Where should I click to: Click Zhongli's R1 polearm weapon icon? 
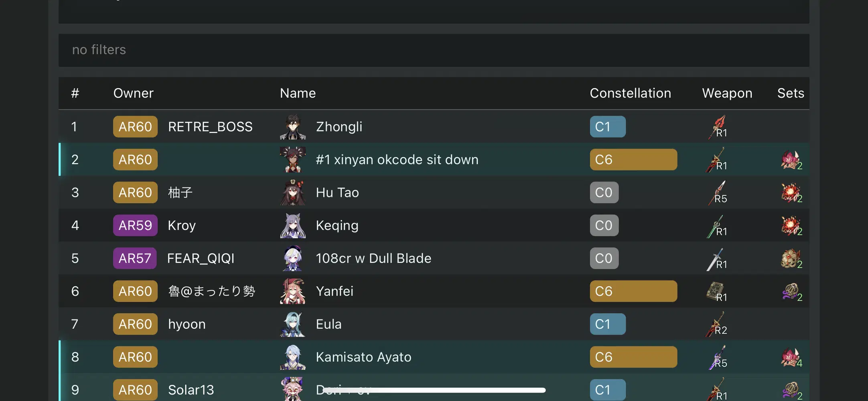click(x=718, y=127)
